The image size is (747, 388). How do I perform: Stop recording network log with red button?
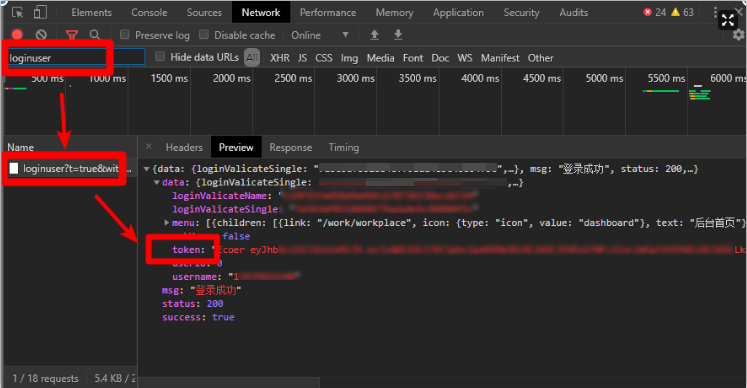17,35
